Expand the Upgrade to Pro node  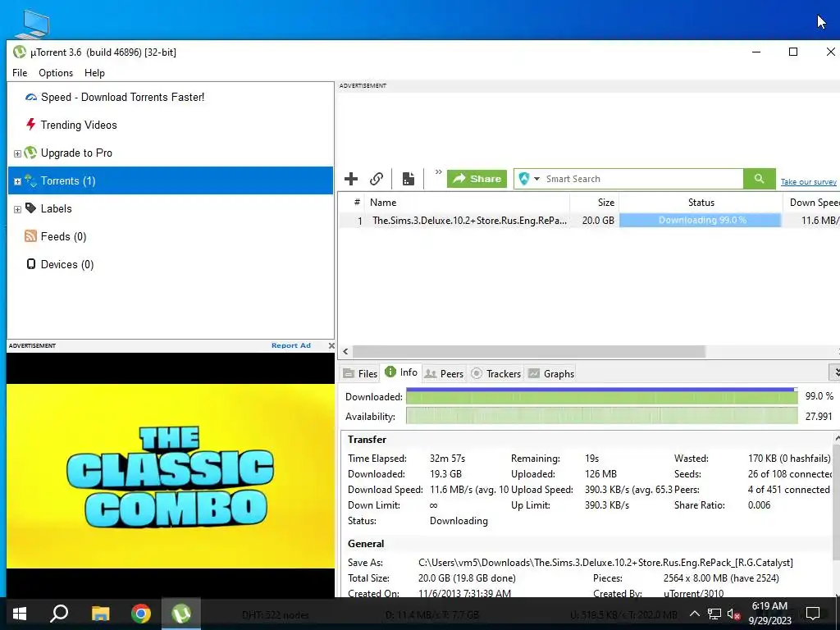17,153
